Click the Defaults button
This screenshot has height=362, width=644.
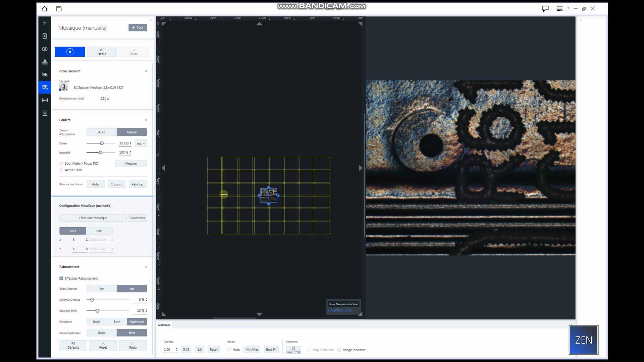(73, 346)
